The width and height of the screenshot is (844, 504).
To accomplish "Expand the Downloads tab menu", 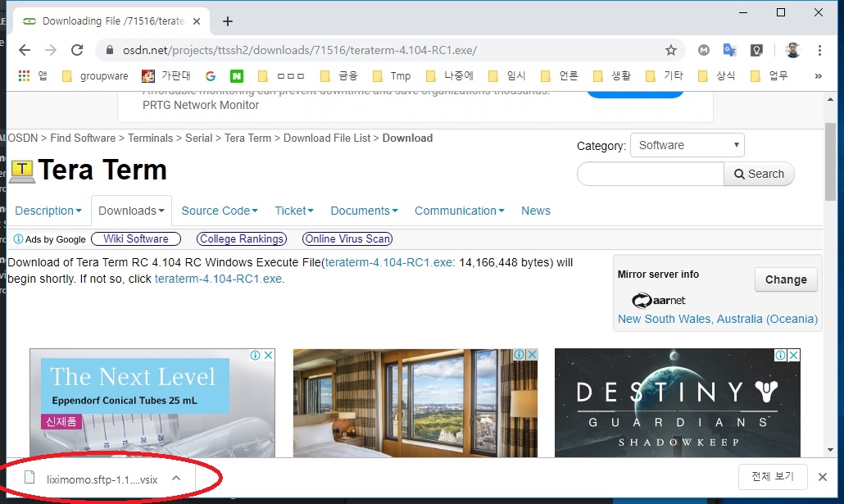I will (131, 211).
